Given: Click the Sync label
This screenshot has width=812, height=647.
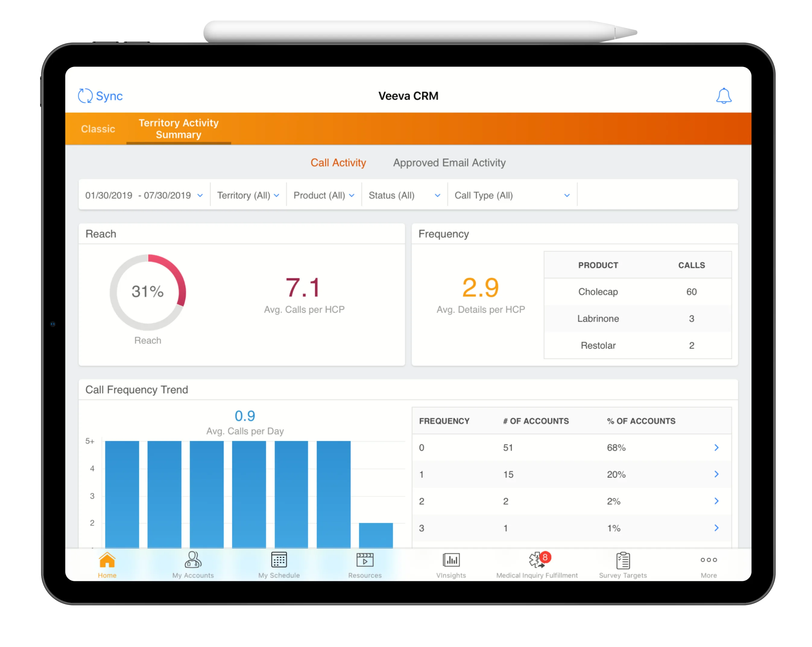Looking at the screenshot, I should point(109,96).
